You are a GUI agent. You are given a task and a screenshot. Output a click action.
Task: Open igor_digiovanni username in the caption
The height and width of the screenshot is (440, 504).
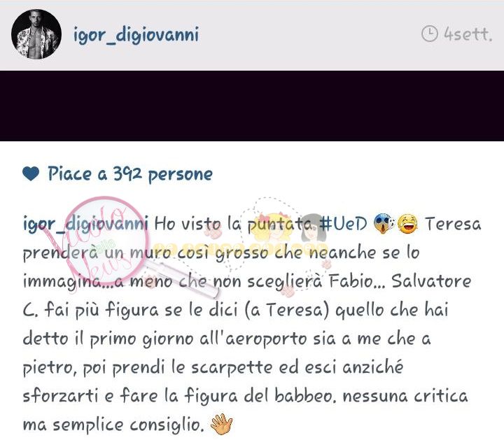(x=85, y=224)
